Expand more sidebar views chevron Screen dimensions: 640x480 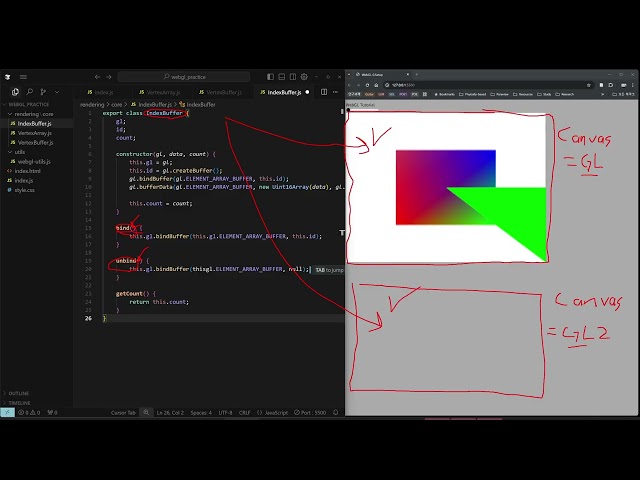57,92
